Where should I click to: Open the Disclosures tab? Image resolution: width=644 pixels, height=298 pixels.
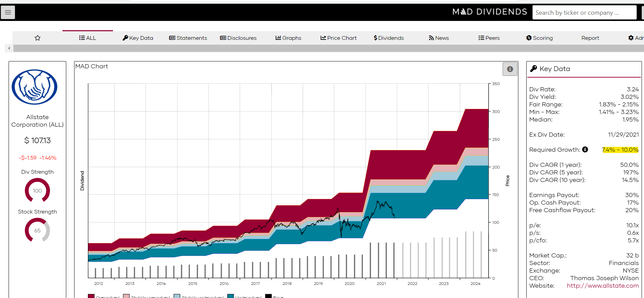[238, 38]
